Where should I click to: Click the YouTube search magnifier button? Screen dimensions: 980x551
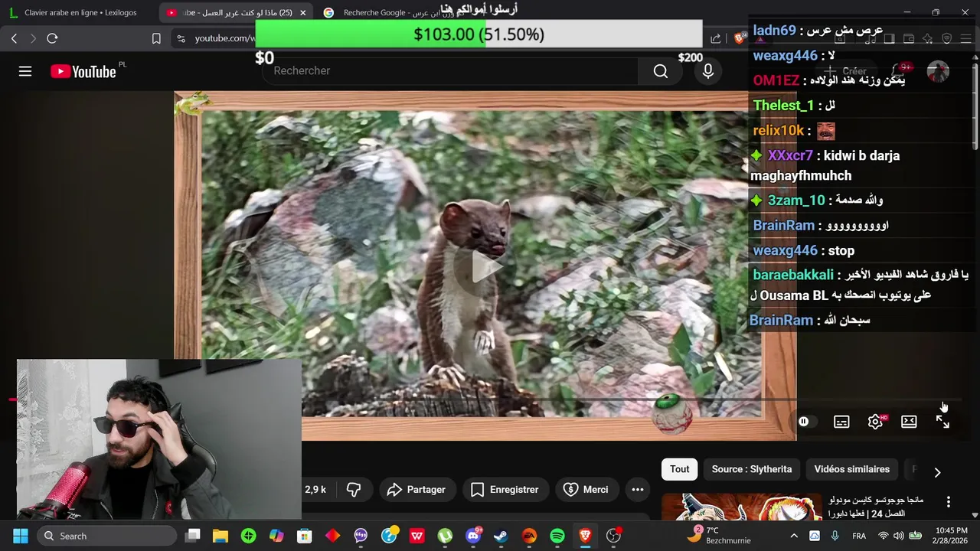point(661,71)
